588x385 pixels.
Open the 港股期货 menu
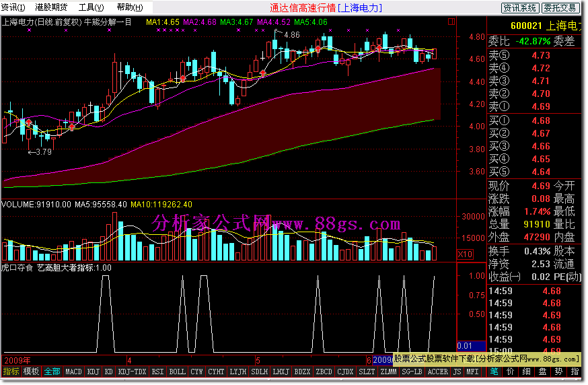(51, 7)
